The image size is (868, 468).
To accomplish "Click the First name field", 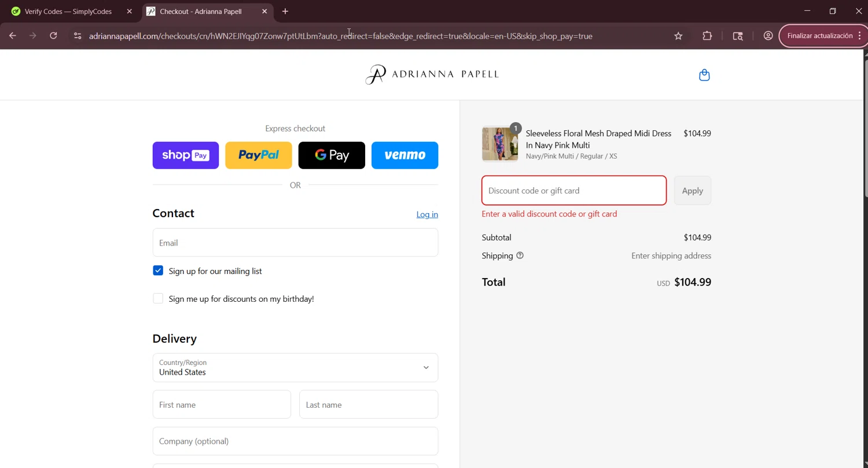I will (222, 404).
